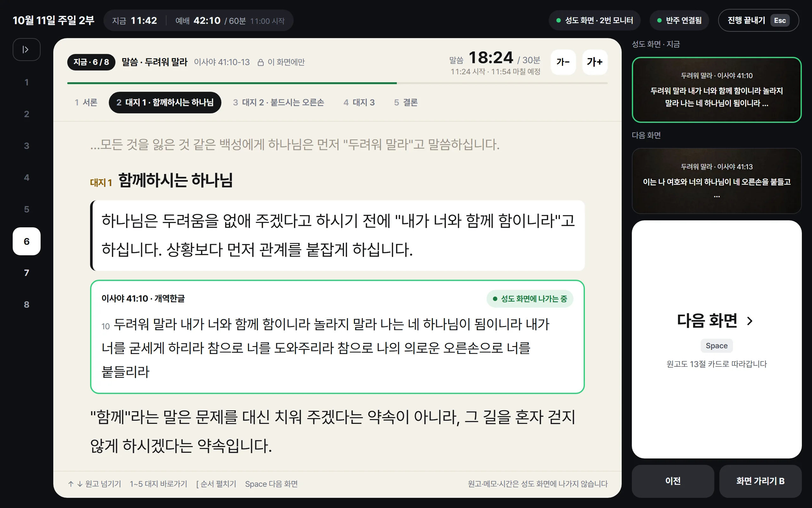Screen dimensions: 812x508
Task: Click the passage reference 이사야 41:10-13
Action: point(222,62)
